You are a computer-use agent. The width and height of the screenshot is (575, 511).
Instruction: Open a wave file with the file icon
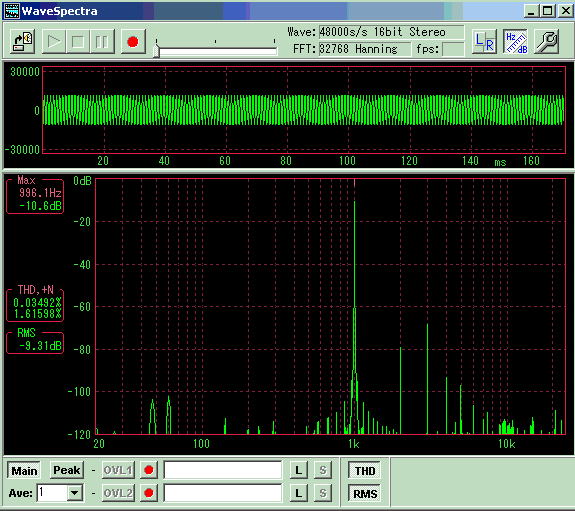pos(22,41)
